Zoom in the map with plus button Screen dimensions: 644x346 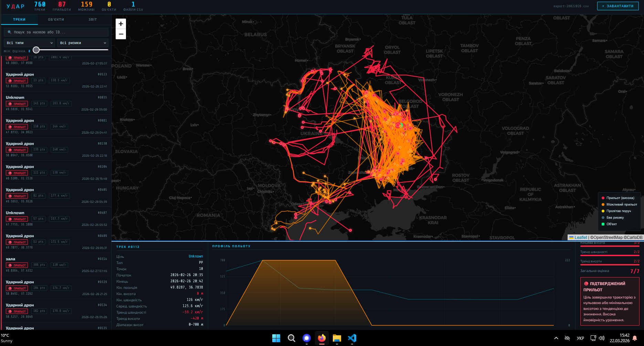coord(121,24)
